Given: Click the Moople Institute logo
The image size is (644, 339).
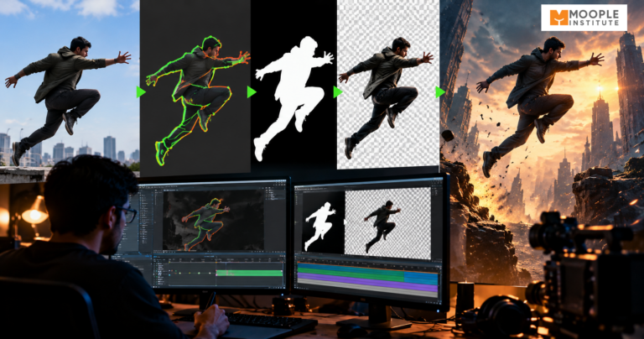Looking at the screenshot, I should coord(584,18).
